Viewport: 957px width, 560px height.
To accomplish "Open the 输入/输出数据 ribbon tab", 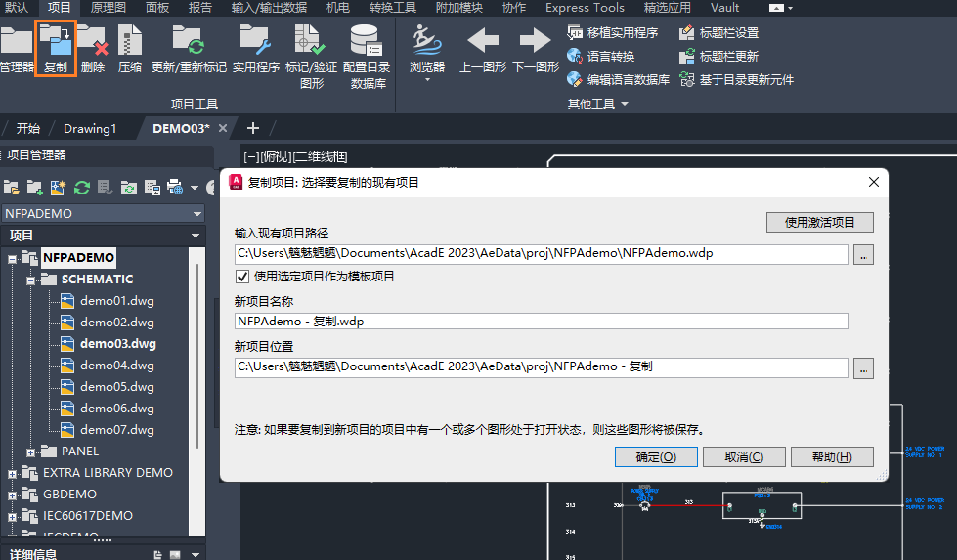I will (x=269, y=8).
